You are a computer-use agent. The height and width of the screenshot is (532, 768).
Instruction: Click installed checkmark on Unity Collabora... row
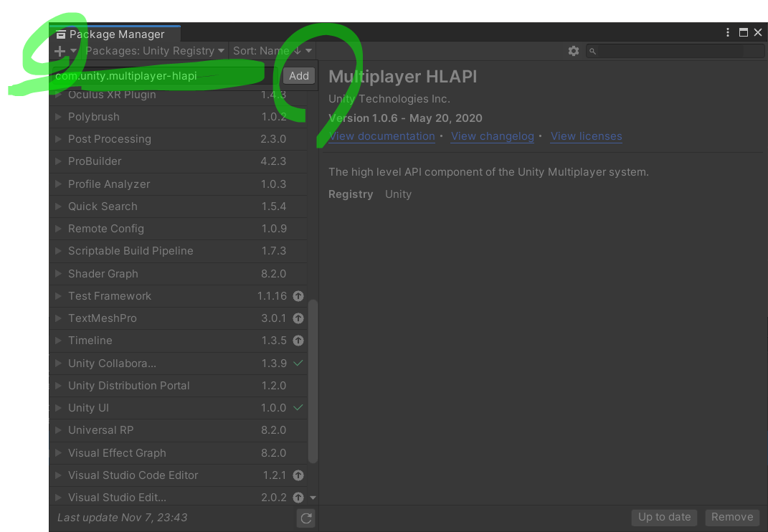(x=298, y=363)
